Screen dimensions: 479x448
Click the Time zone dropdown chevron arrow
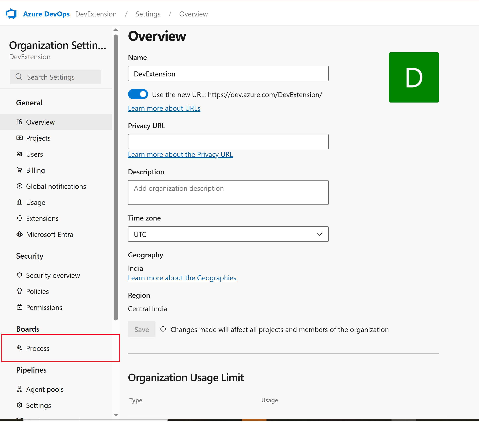tap(319, 234)
